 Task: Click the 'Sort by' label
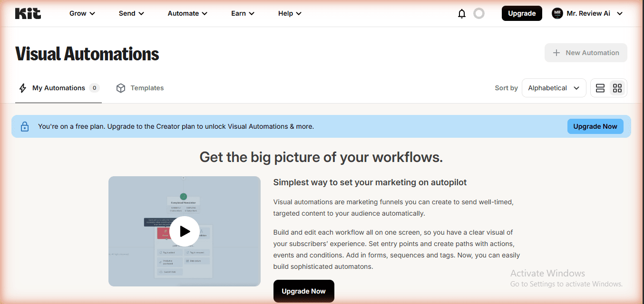(x=506, y=88)
